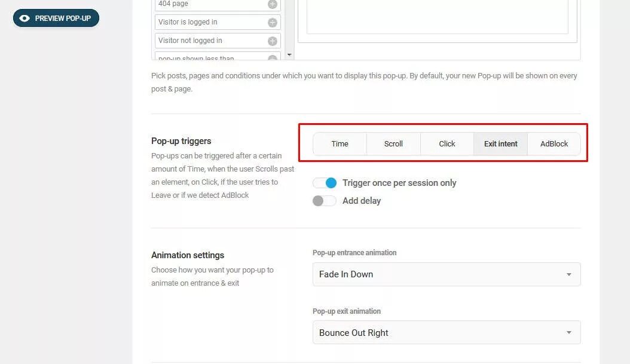The width and height of the screenshot is (630, 364).
Task: Add the Visitor not logged in condition
Action: 273,41
